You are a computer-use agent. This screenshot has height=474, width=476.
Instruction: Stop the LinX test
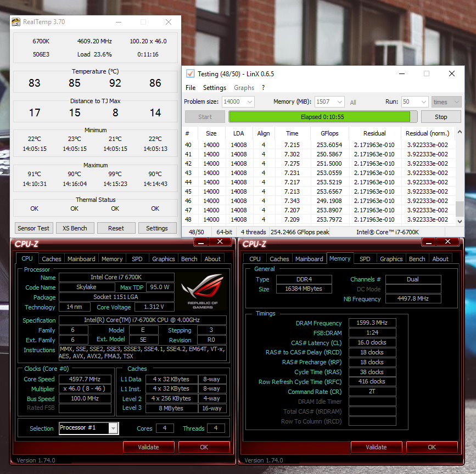click(441, 117)
